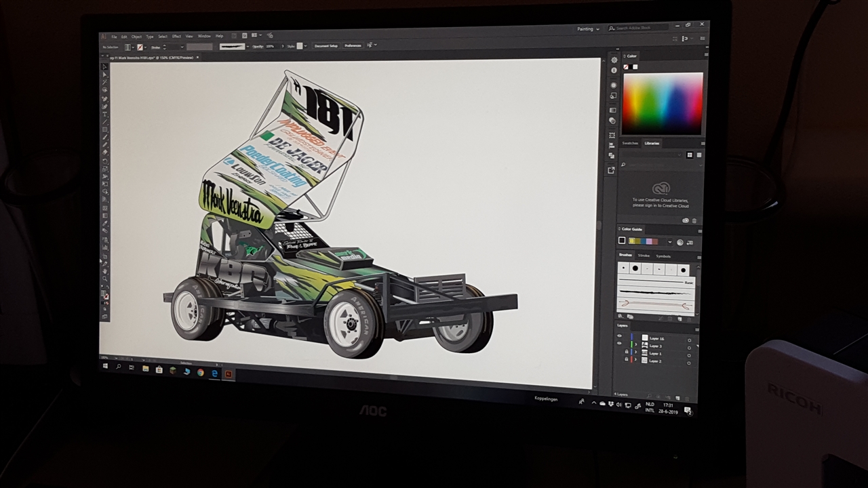Switch Libraries panel to list view
Viewport: 868px width, 488px height.
699,155
